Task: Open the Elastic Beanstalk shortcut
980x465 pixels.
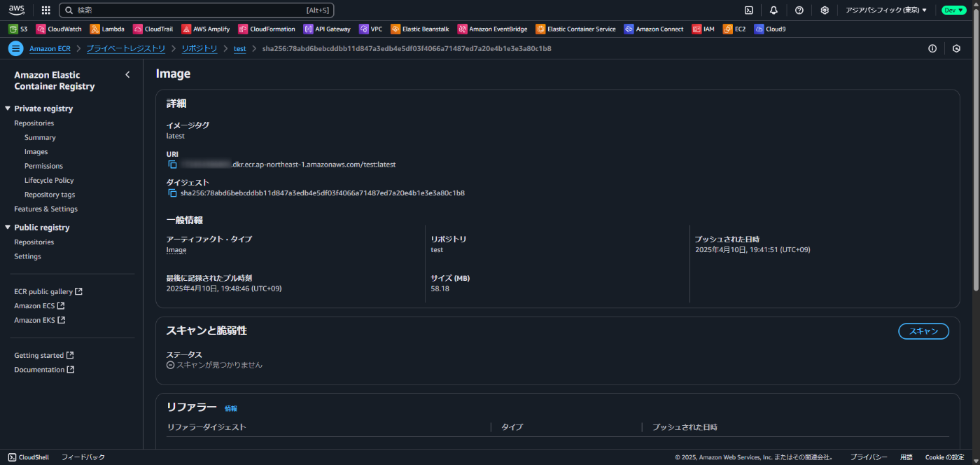Action: click(420, 29)
